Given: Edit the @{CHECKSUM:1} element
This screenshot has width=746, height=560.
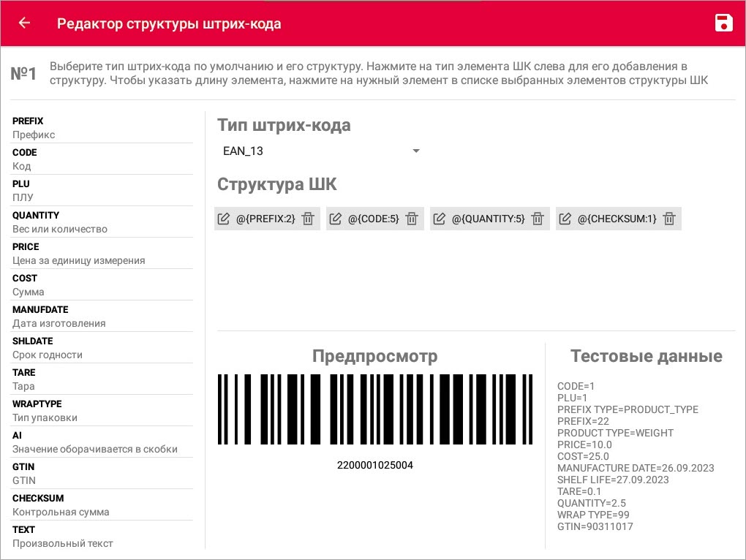Looking at the screenshot, I should point(565,219).
